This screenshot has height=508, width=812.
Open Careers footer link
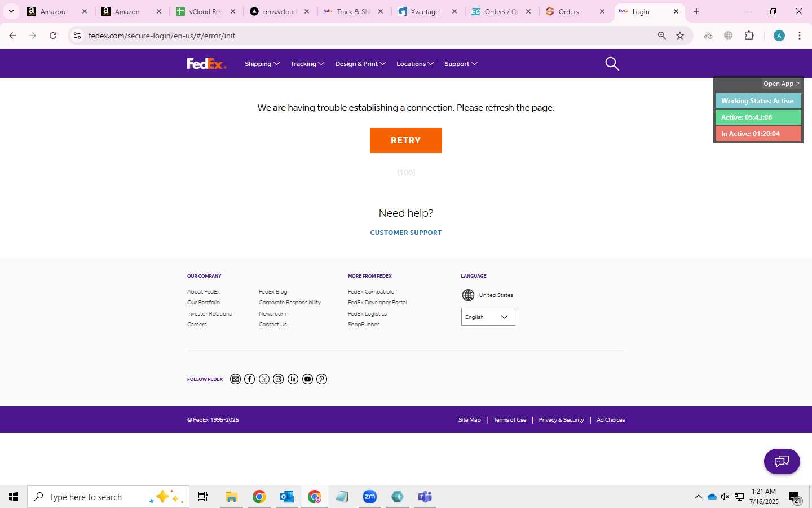pos(197,325)
